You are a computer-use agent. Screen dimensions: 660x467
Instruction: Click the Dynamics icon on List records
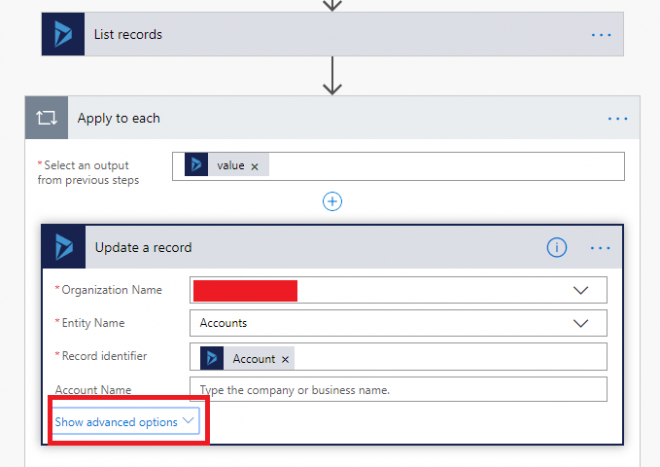pos(63,34)
